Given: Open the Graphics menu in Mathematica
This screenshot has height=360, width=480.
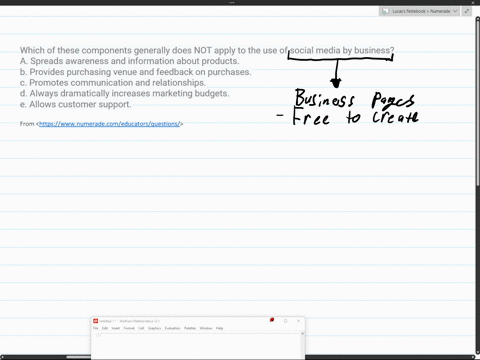Looking at the screenshot, I should pyautogui.click(x=154, y=328).
